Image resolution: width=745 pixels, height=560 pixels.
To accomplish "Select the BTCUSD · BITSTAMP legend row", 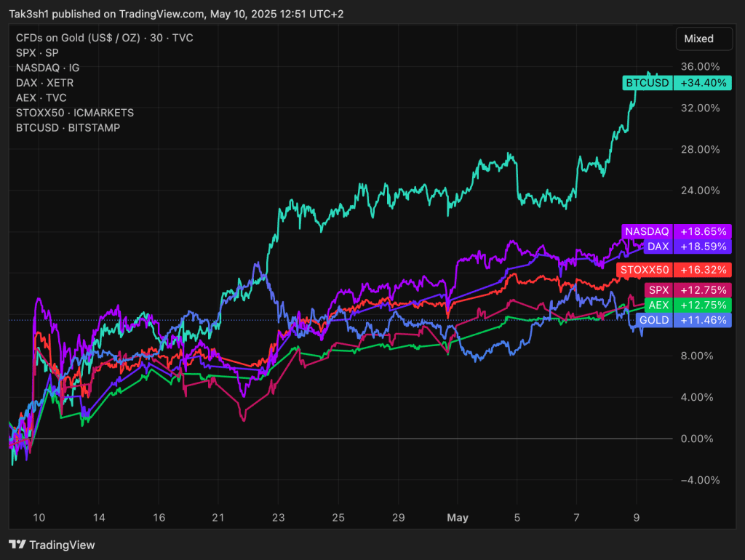I will 68,128.
